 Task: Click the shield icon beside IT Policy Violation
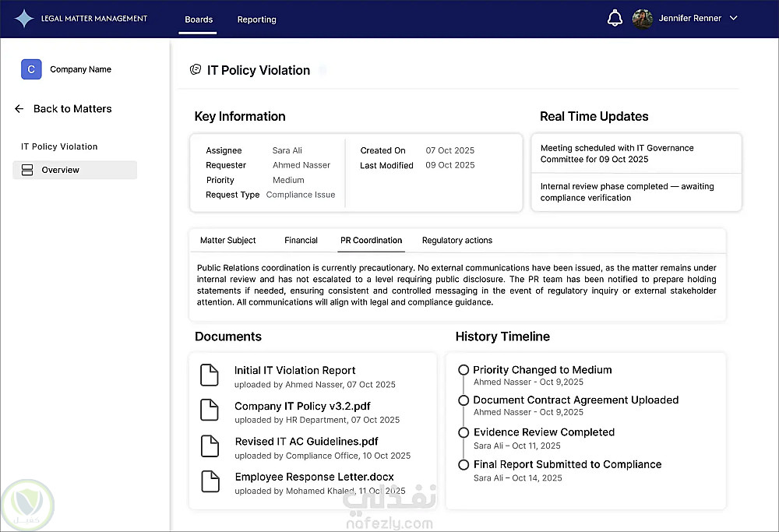[196, 70]
